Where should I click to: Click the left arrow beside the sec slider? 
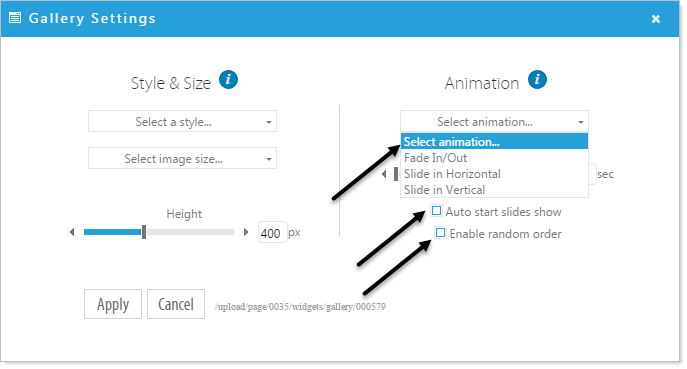tap(384, 174)
